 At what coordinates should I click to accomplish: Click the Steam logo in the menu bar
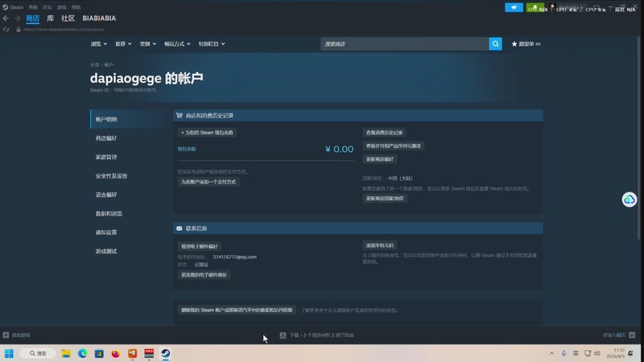[x=6, y=7]
